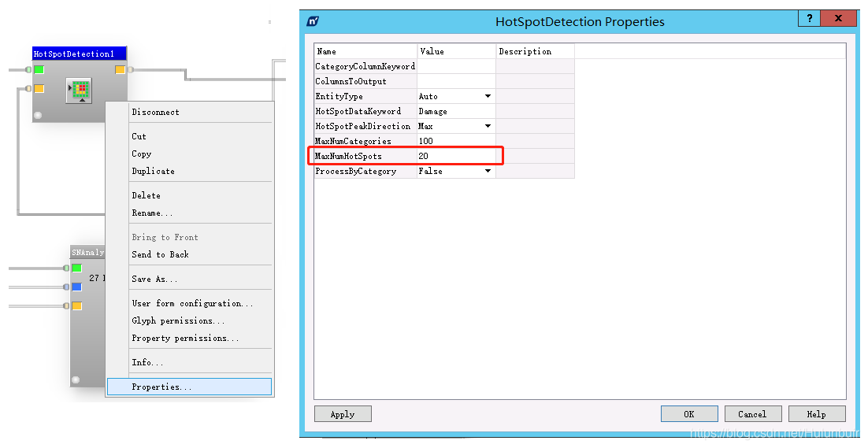The image size is (868, 448).
Task: Expand the EntityType dropdown arrow
Action: pos(488,96)
